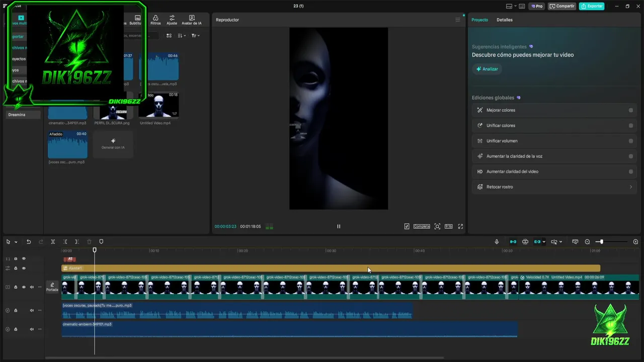The width and height of the screenshot is (644, 362).
Task: Open the Ajuste tab
Action: [172, 20]
